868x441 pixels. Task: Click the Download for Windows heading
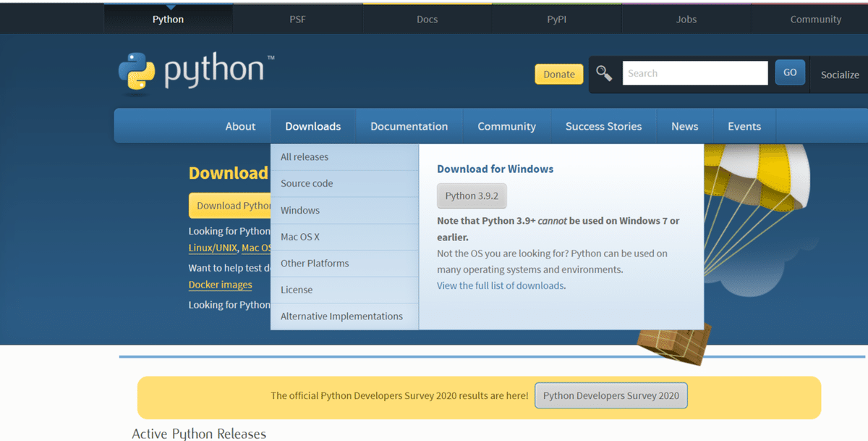point(495,169)
